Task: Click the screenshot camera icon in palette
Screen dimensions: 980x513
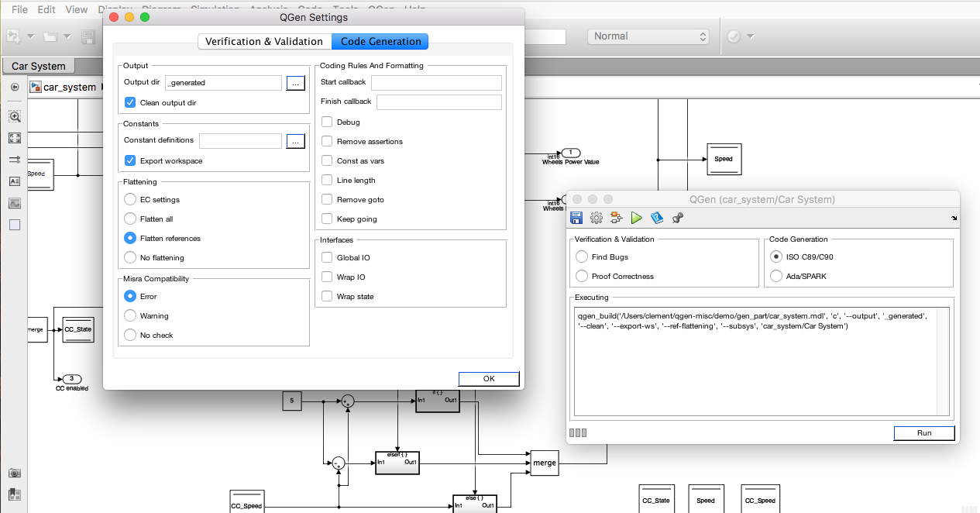Action: [15, 473]
